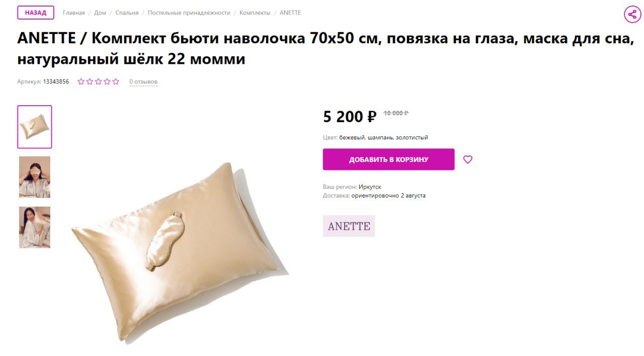Go back using the НАЗАД button
644x356 pixels.
pyautogui.click(x=35, y=13)
